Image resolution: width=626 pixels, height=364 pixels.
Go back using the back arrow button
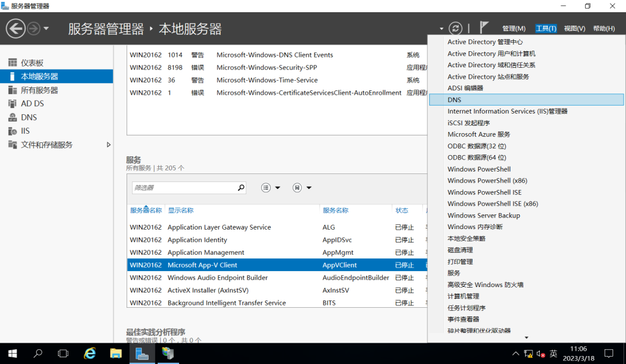(15, 29)
